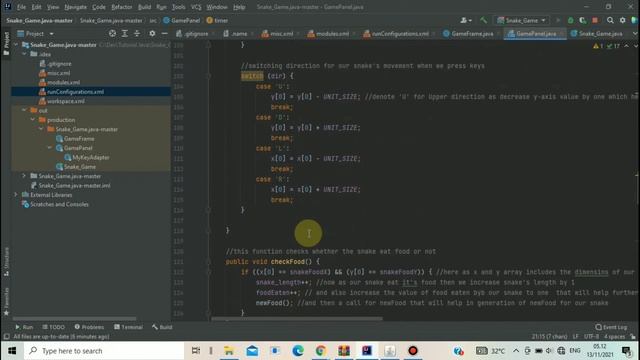Click the 4 spaces indent status entry

point(614,336)
